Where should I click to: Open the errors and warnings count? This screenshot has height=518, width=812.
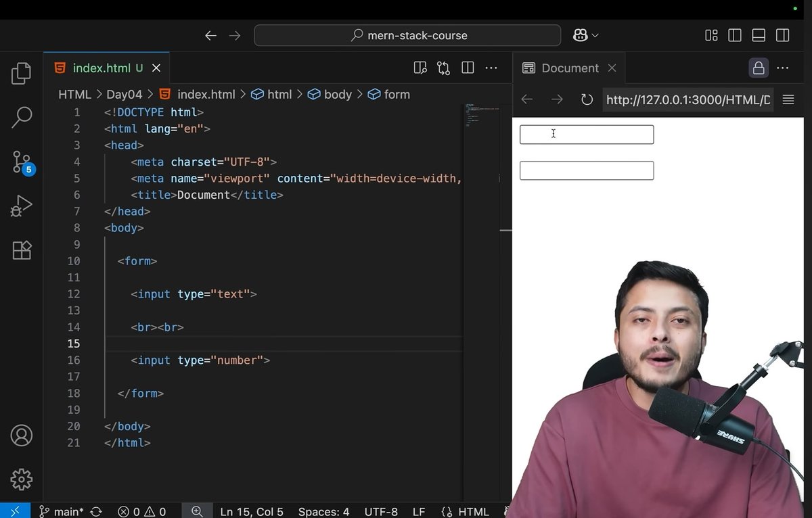click(x=142, y=512)
